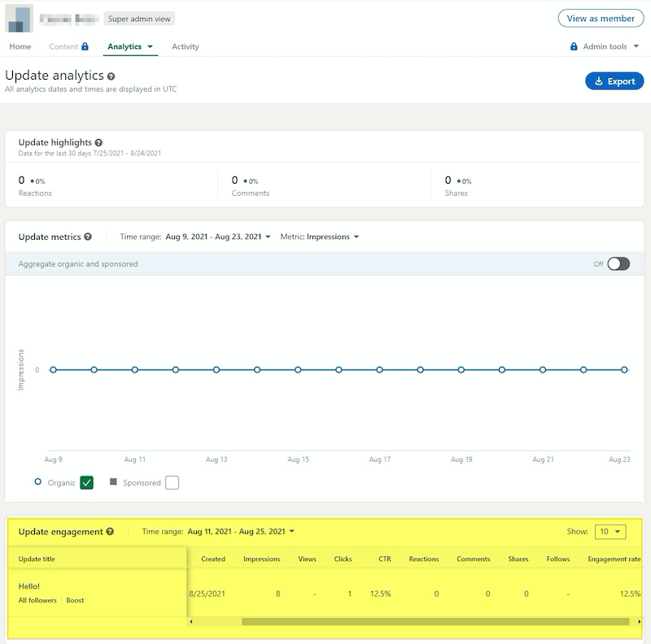The height and width of the screenshot is (644, 651).
Task: Click the table's right scroll arrow
Action: (x=639, y=621)
